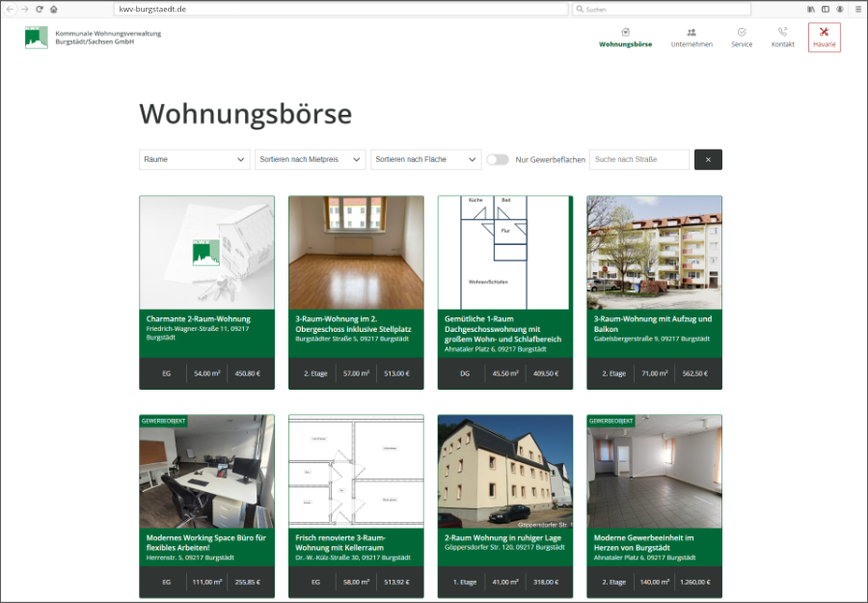Screen dimensions: 868x603
Task: Click the 513,00 € price
Action: 396,373
